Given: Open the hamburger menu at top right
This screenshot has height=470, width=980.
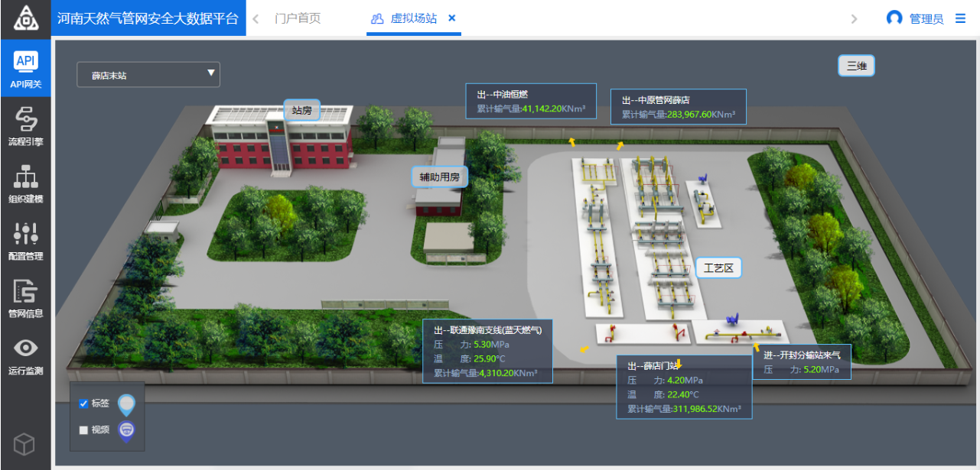Looking at the screenshot, I should click(x=961, y=18).
